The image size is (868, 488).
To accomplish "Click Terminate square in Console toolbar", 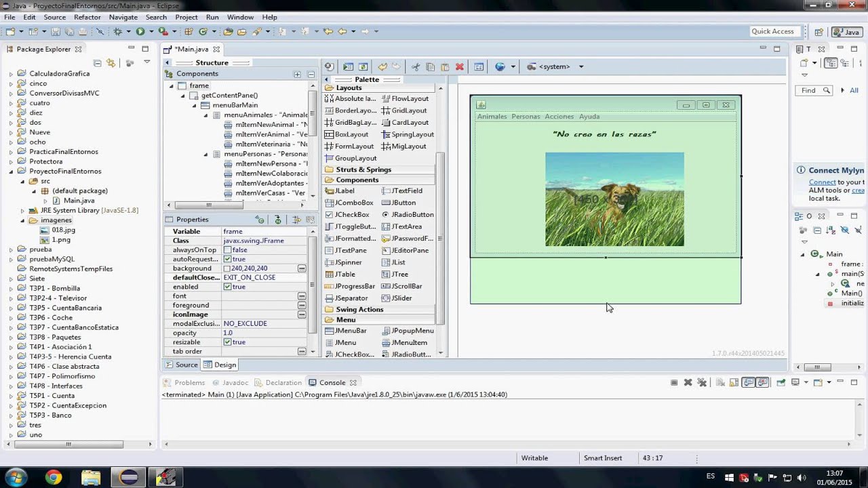I will coord(674,382).
